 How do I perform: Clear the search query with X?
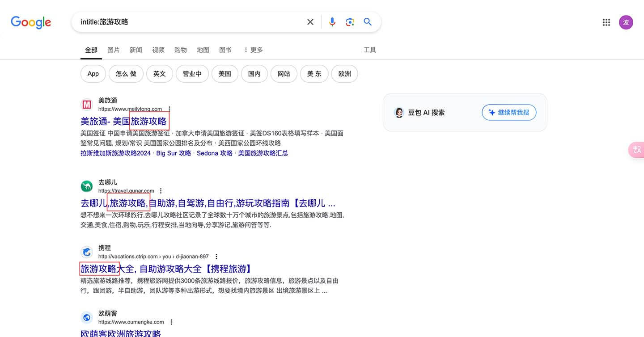click(x=310, y=22)
